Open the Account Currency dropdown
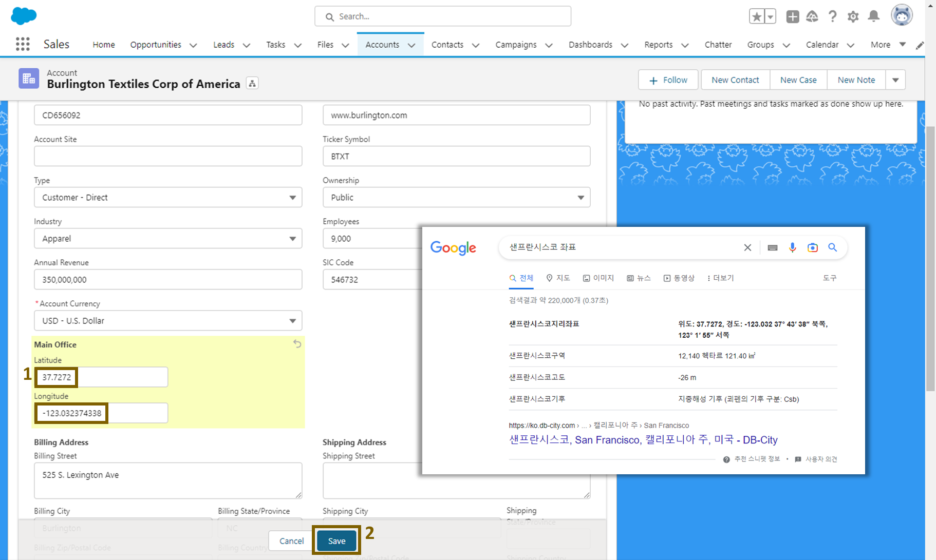The height and width of the screenshot is (560, 936). (168, 320)
